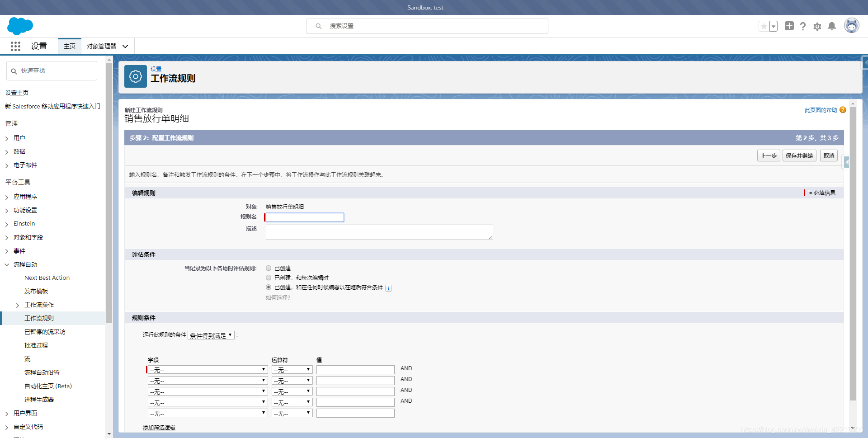This screenshot has width=868, height=438.
Task: Select '已创建，和在任何时候编辑以在随后符合条件' radio
Action: point(269,287)
